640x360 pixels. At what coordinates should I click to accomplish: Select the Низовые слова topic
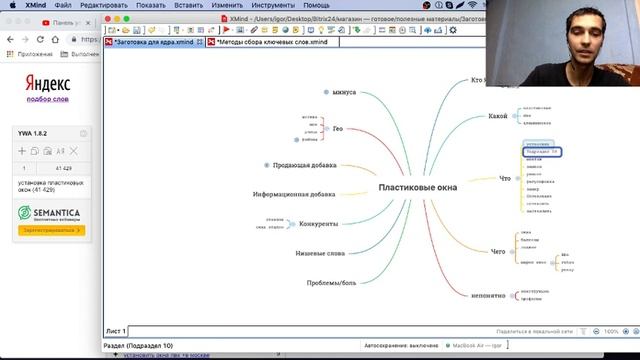tap(320, 253)
